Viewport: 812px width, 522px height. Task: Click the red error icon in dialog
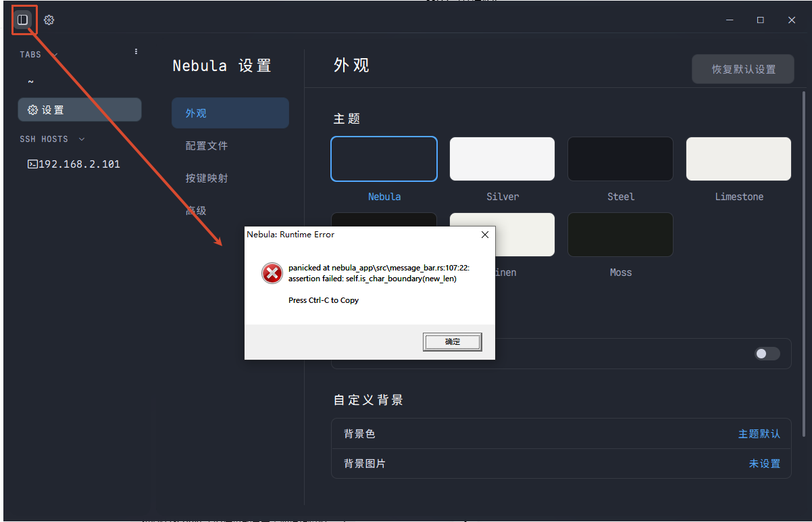tap(272, 273)
